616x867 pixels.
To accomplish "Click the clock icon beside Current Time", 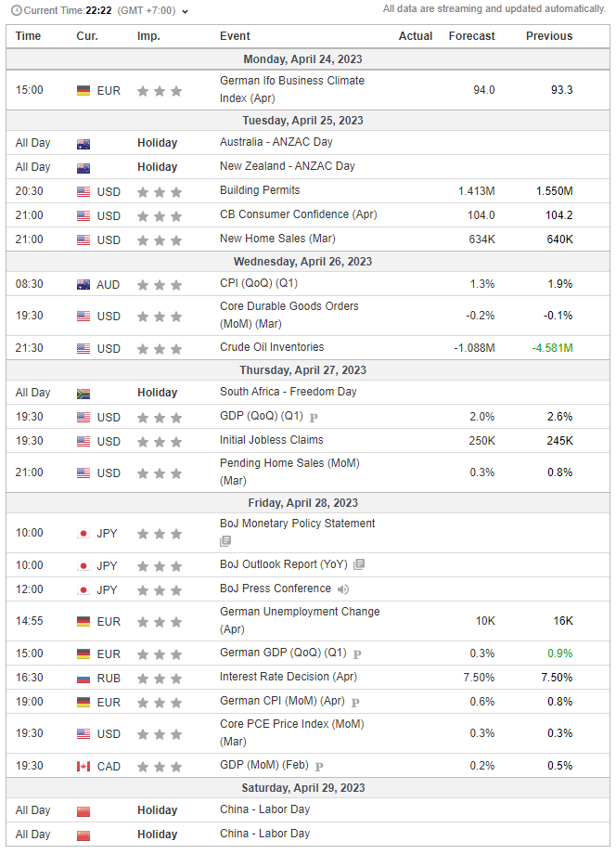I will tap(17, 10).
